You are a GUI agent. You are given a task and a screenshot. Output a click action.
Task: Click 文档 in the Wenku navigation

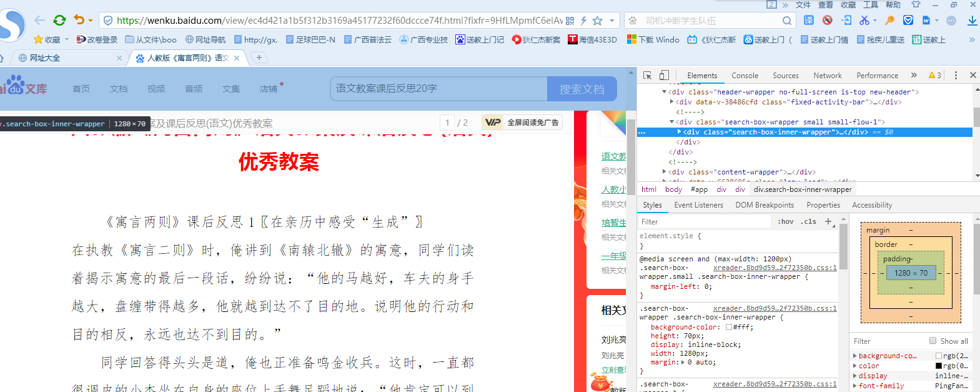pos(119,89)
